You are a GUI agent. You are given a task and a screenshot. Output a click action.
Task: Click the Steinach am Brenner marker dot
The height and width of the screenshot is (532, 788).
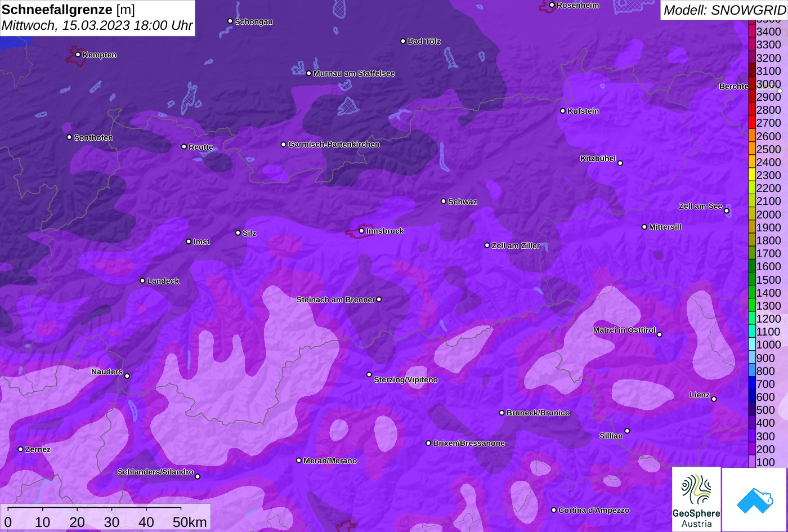click(x=379, y=299)
